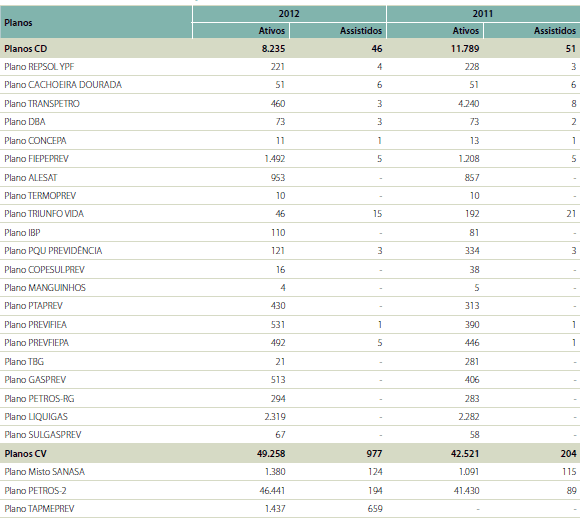
Task: Select 'Plano PETROS-RG' row label
Action: coord(39,399)
